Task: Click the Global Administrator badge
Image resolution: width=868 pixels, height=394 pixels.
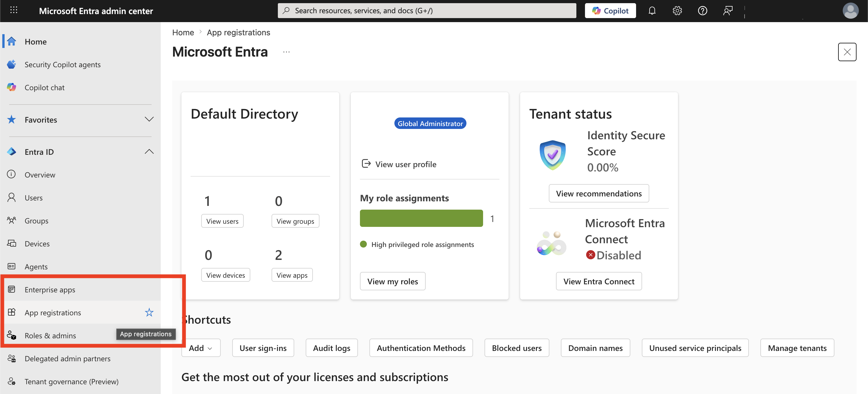Action: pyautogui.click(x=430, y=123)
